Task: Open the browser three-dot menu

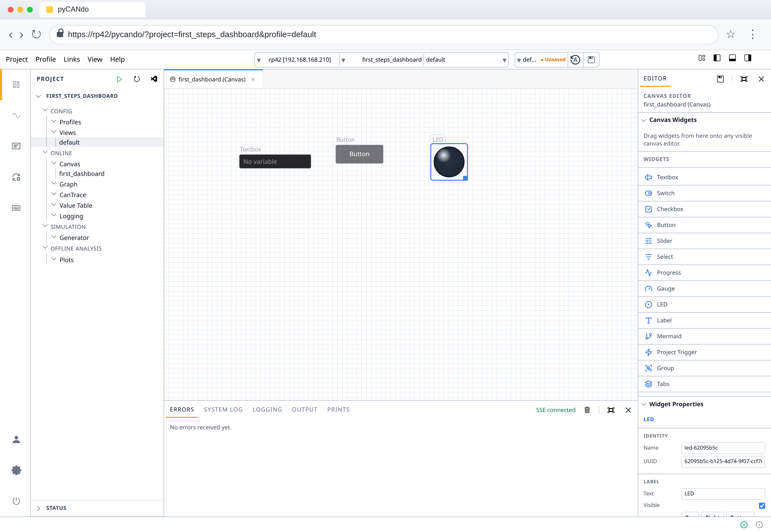Action: click(x=753, y=34)
